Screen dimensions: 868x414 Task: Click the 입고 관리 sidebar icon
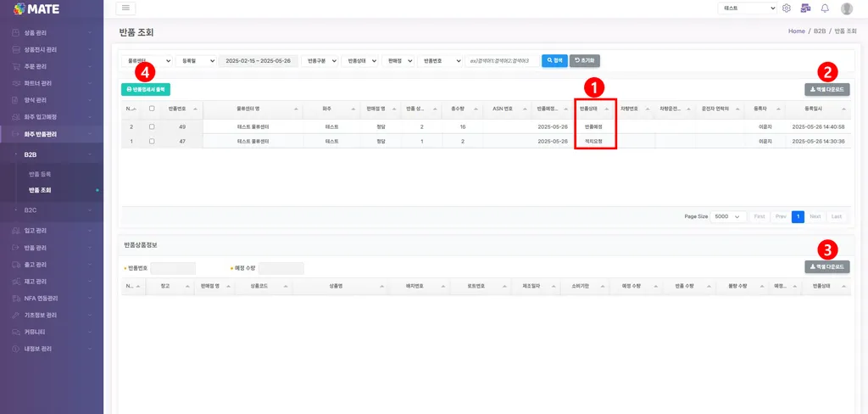(17, 231)
